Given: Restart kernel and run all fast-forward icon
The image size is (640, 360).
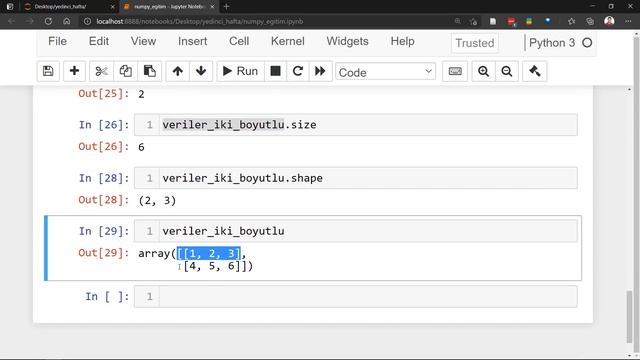Looking at the screenshot, I should click(x=320, y=71).
